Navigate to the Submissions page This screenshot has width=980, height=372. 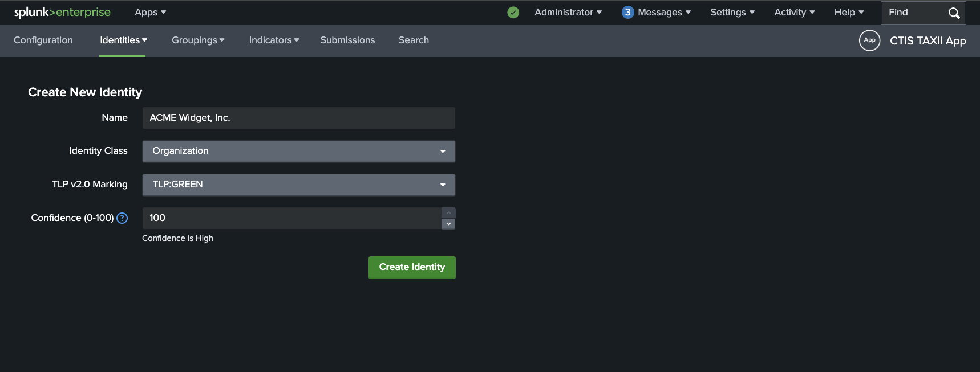[347, 40]
